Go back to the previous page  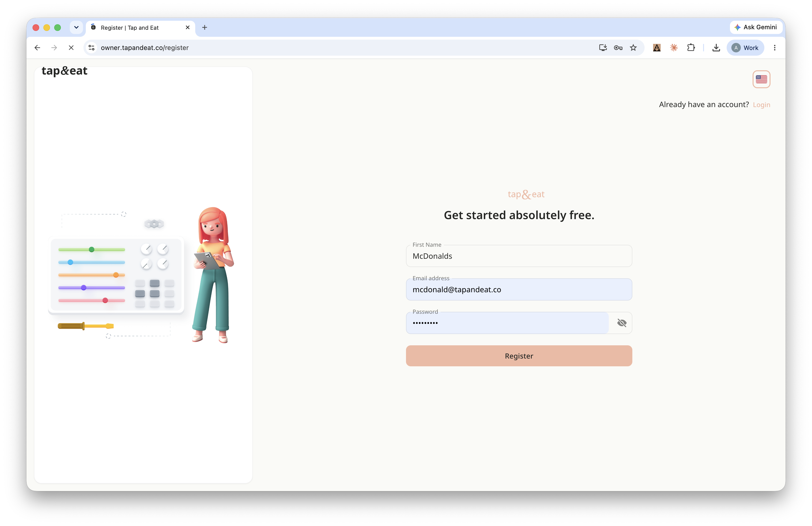coord(37,48)
